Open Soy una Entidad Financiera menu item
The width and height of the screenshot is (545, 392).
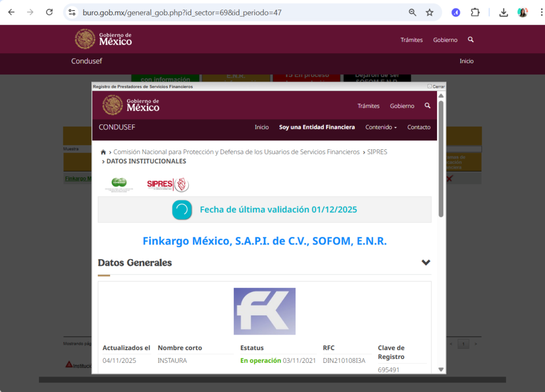click(317, 127)
